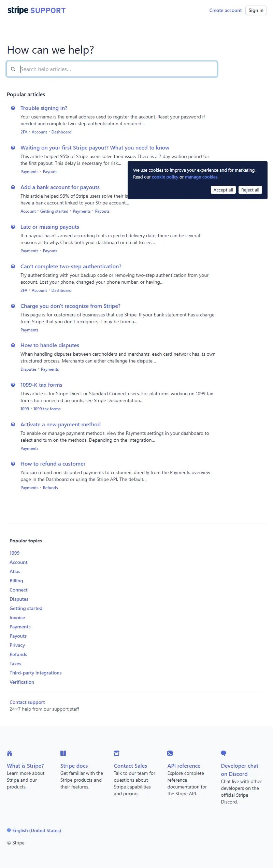Open the Contact Sales footer link
The height and width of the screenshot is (868, 273).
(130, 766)
